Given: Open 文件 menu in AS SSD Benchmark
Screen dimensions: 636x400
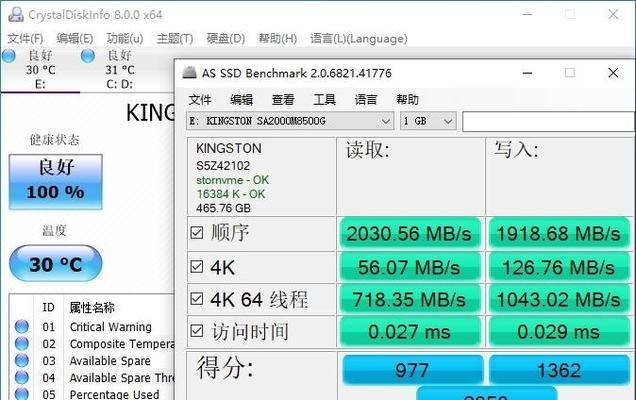Looking at the screenshot, I should (x=200, y=99).
